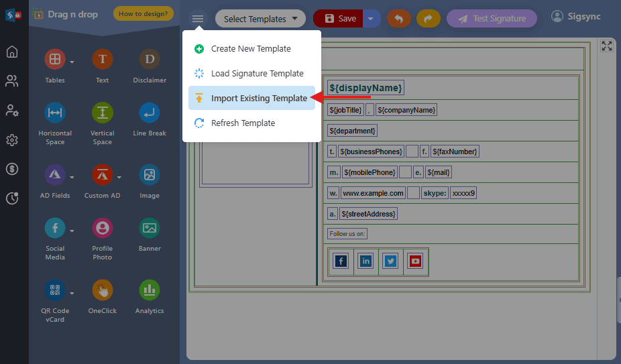Screen dimensions: 621x364
Task: Click the Test Signature button
Action: coord(492,19)
